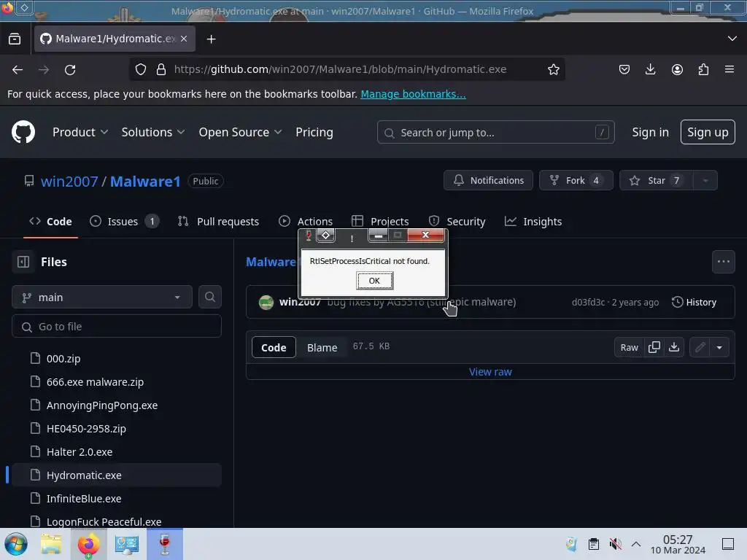Open the Pricing page

(x=314, y=132)
